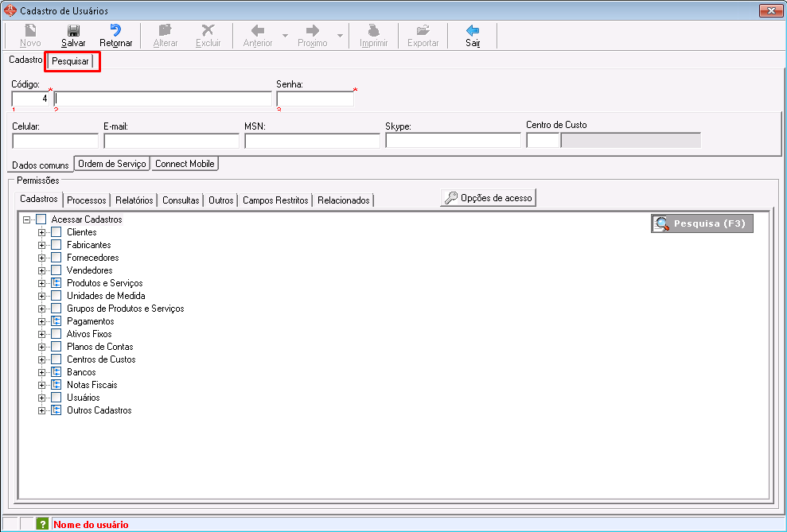The height and width of the screenshot is (532, 787).
Task: Toggle Acessar Cadastros checkbox
Action: tap(41, 219)
